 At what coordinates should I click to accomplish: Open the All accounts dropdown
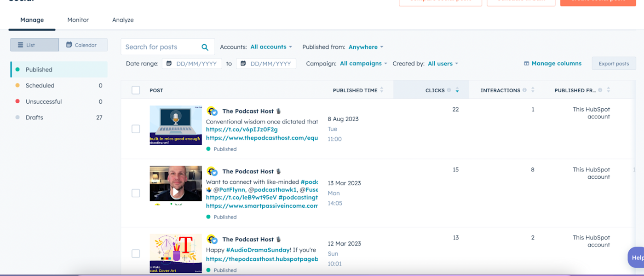271,47
